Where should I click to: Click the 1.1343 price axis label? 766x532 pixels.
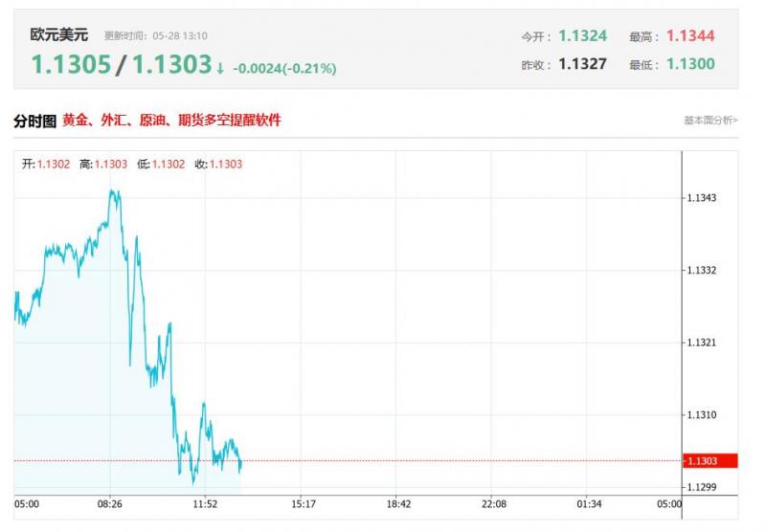(702, 198)
